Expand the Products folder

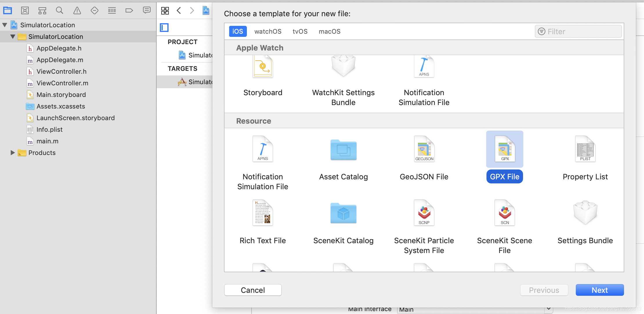(13, 153)
